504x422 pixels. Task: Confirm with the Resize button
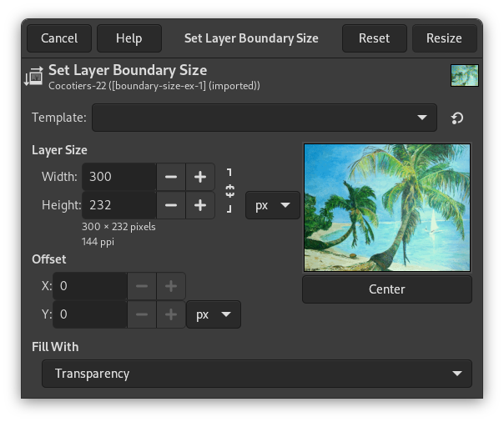[x=444, y=38]
